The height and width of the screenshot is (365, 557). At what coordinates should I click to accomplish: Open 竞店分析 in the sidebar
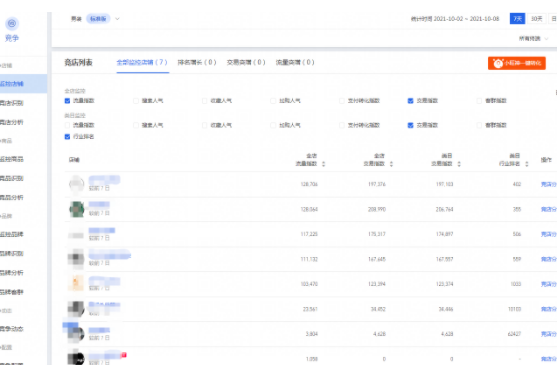click(12, 122)
